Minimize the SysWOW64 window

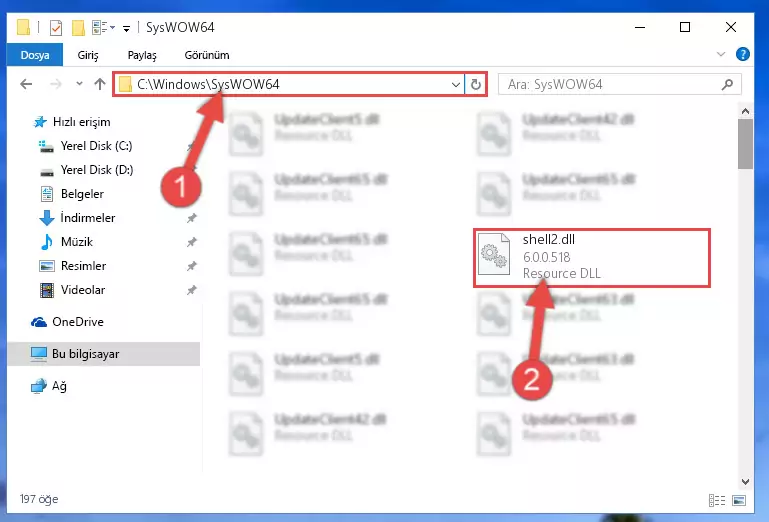(x=640, y=27)
